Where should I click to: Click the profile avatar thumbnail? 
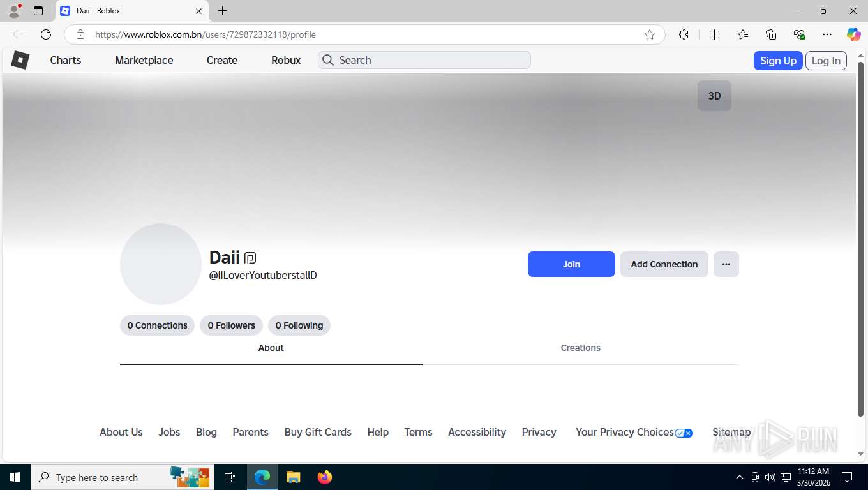(x=161, y=264)
